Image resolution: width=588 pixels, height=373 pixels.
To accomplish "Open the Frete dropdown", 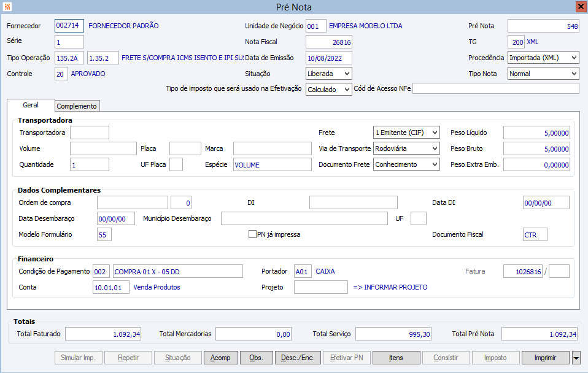I will (x=435, y=133).
